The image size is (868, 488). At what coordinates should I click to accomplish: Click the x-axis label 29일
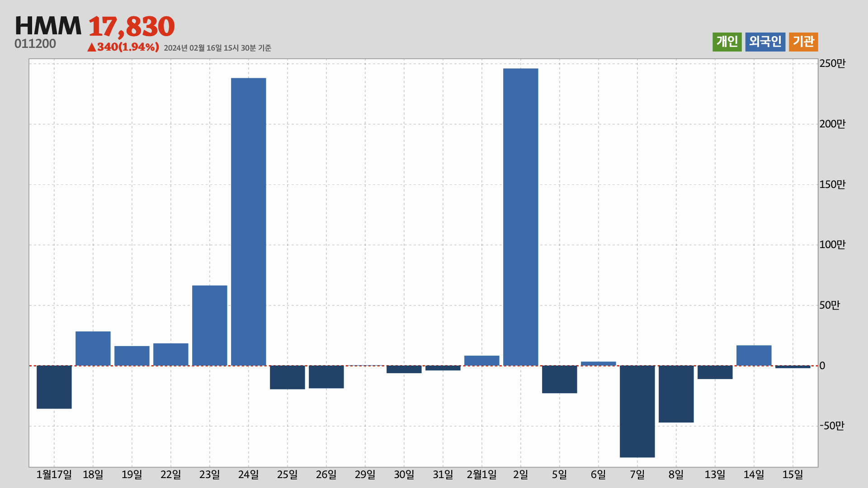click(365, 475)
